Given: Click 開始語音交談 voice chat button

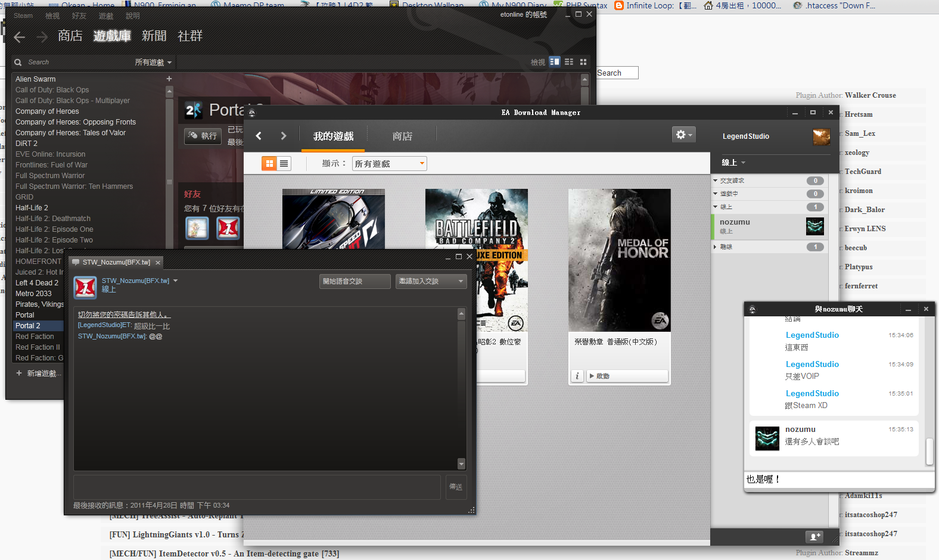Looking at the screenshot, I should pos(355,281).
